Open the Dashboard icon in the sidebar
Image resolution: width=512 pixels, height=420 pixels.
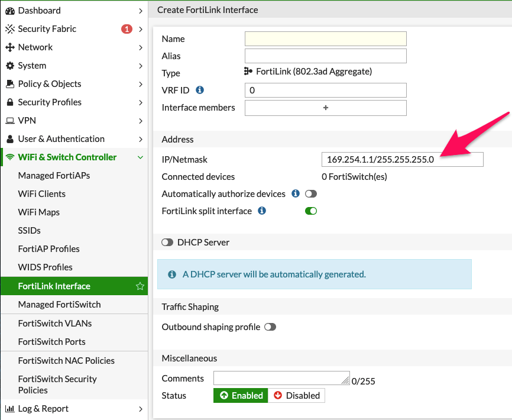tap(10, 10)
